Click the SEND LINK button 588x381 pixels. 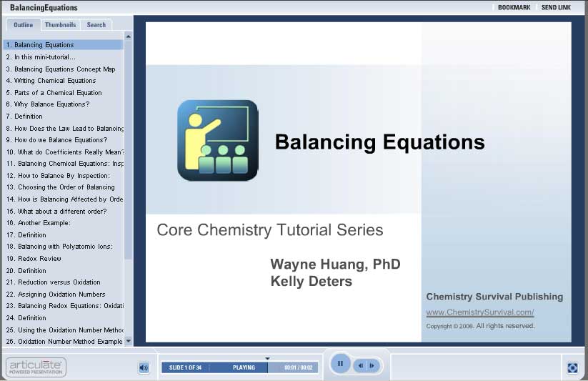556,7
